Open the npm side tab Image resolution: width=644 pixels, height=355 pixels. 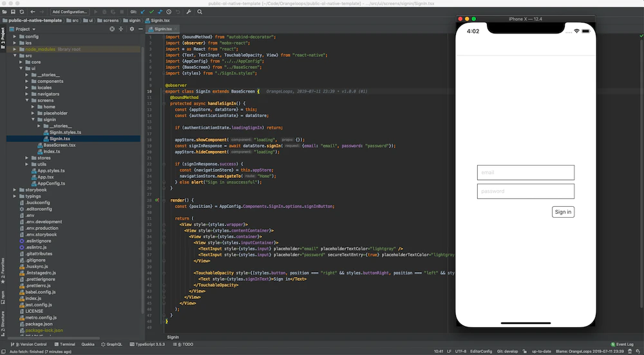coord(3,298)
